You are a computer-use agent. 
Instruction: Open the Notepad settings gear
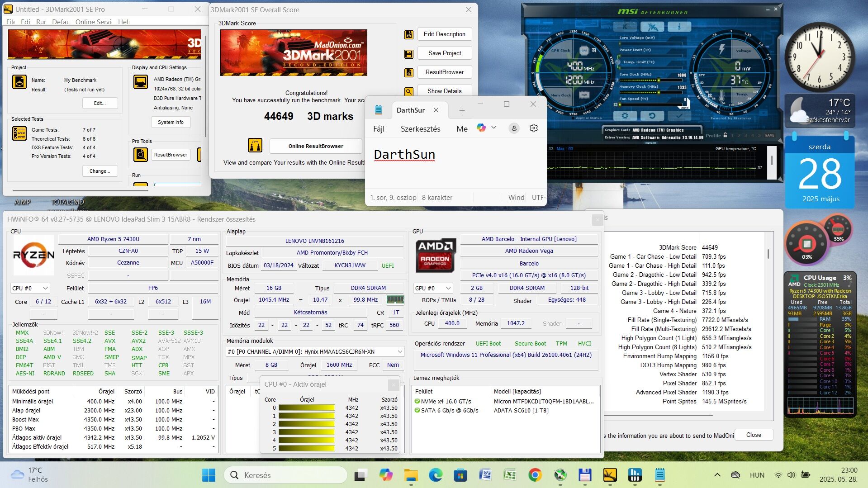pos(534,128)
